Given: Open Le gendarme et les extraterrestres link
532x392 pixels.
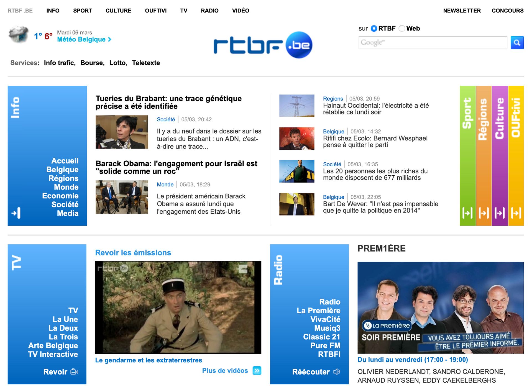Looking at the screenshot, I should pos(149,360).
